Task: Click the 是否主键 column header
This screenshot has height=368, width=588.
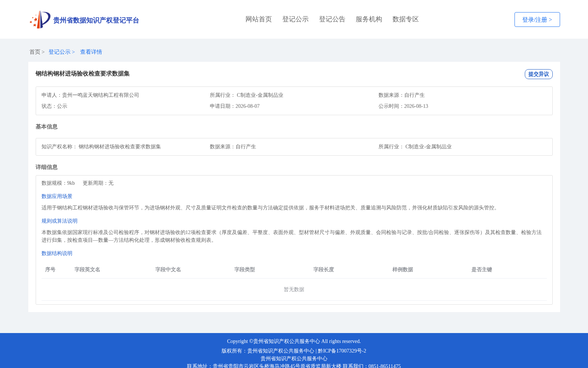Action: (482, 269)
